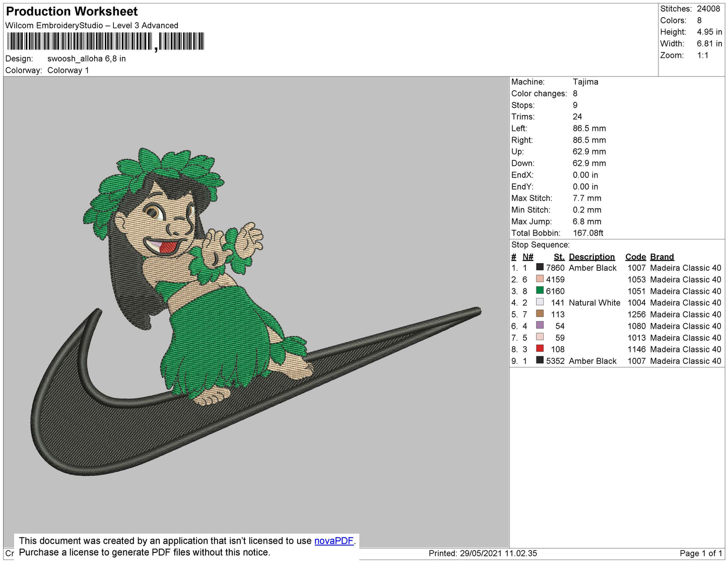Select thread code "1080"

(637, 326)
